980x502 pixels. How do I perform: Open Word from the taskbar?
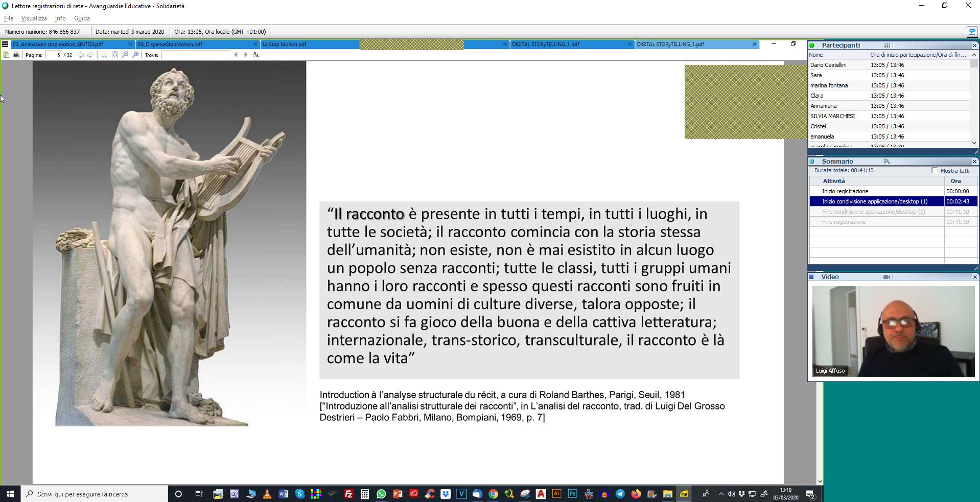coord(283,494)
